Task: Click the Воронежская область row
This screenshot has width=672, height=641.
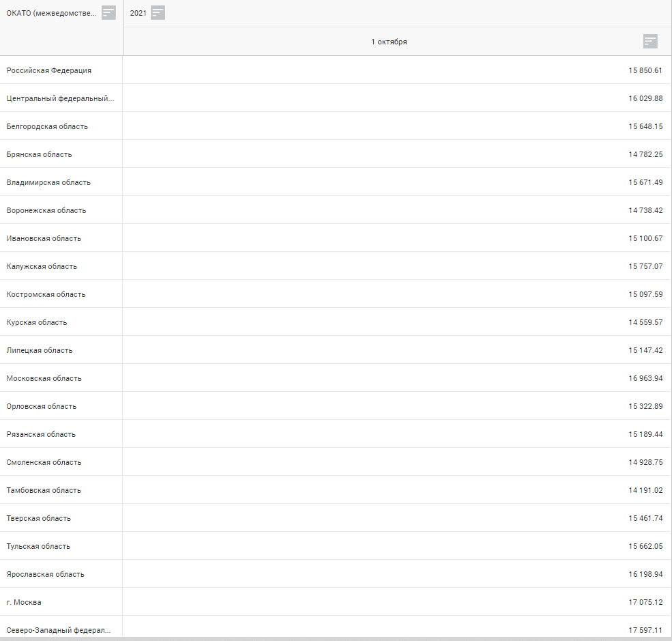Action: coord(46,210)
